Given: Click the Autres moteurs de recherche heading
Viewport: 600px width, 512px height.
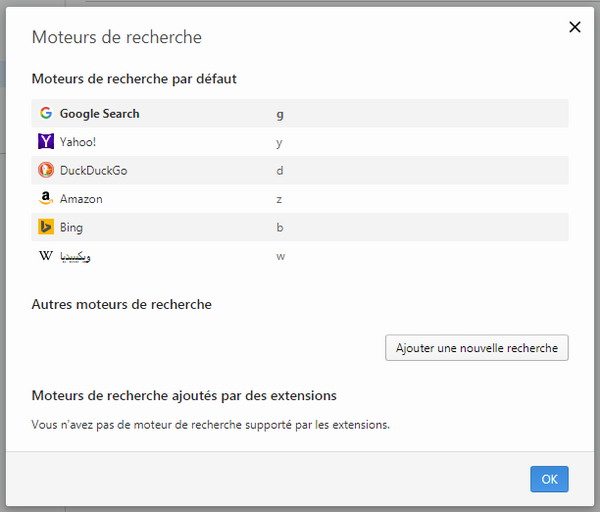Looking at the screenshot, I should tap(122, 304).
